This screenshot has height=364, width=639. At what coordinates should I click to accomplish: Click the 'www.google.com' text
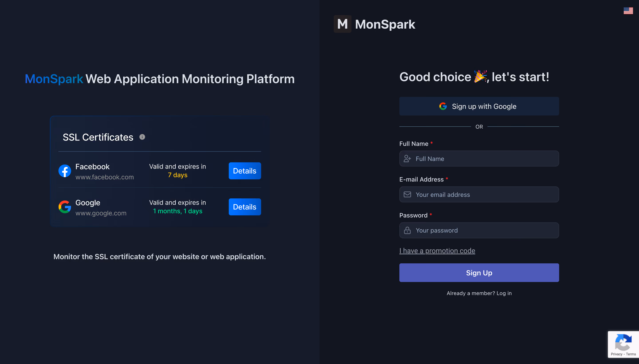[101, 213]
